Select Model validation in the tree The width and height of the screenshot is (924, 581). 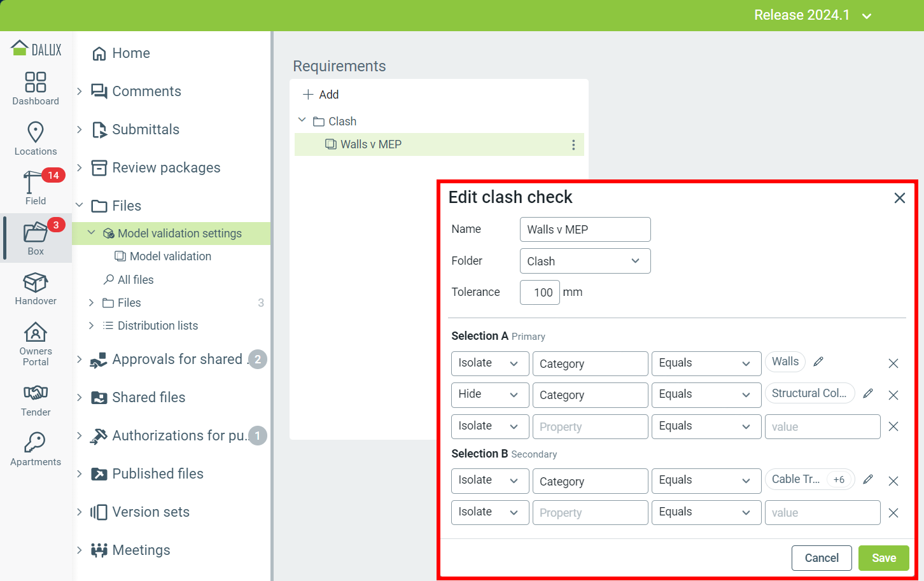[x=170, y=256]
